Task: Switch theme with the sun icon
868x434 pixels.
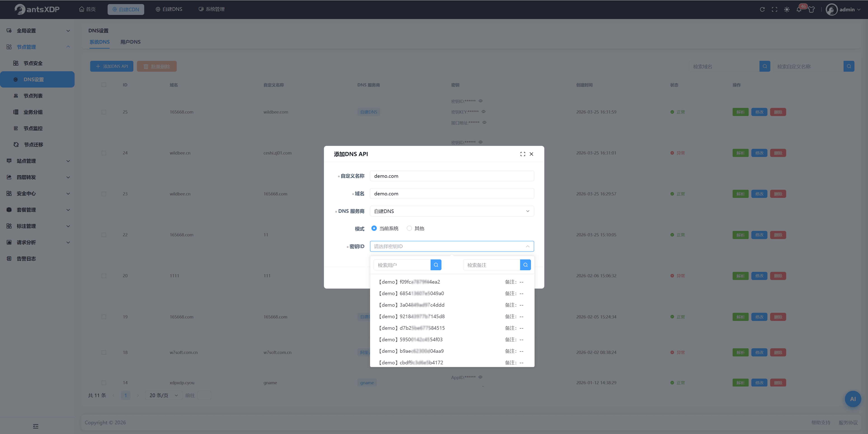Action: (x=786, y=9)
